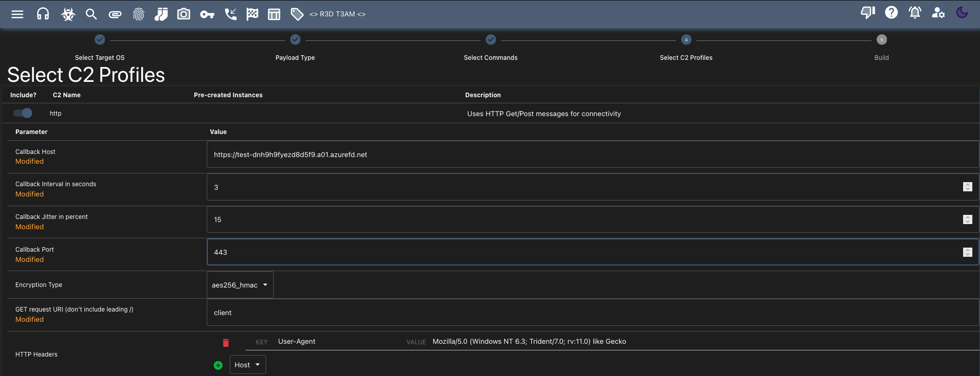Open alerts via bell icon
980x376 pixels.
click(x=915, y=12)
